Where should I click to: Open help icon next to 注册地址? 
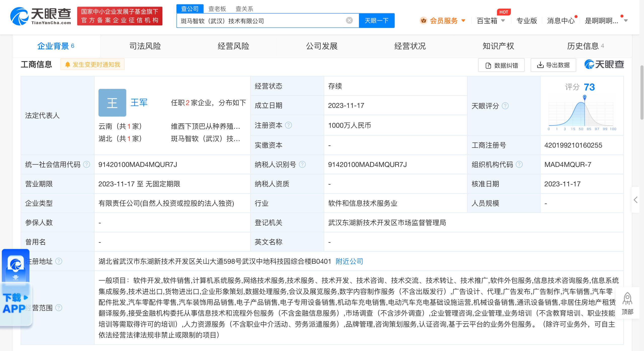coord(59,261)
